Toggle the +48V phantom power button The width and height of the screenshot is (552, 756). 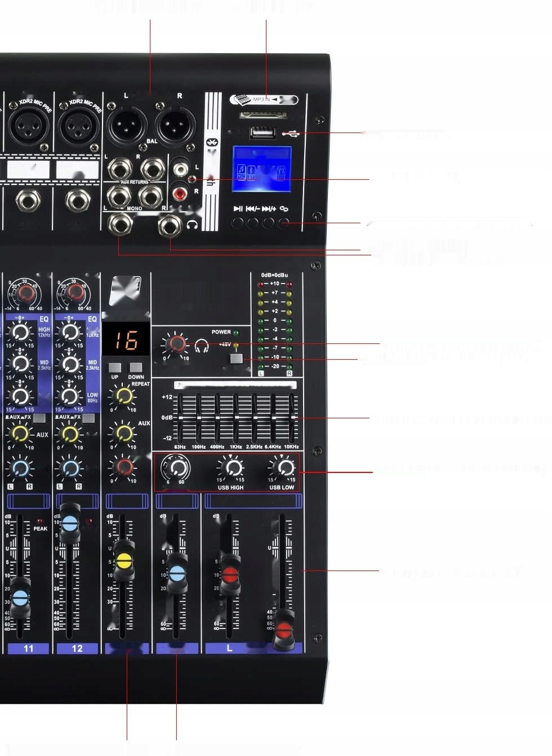[237, 359]
